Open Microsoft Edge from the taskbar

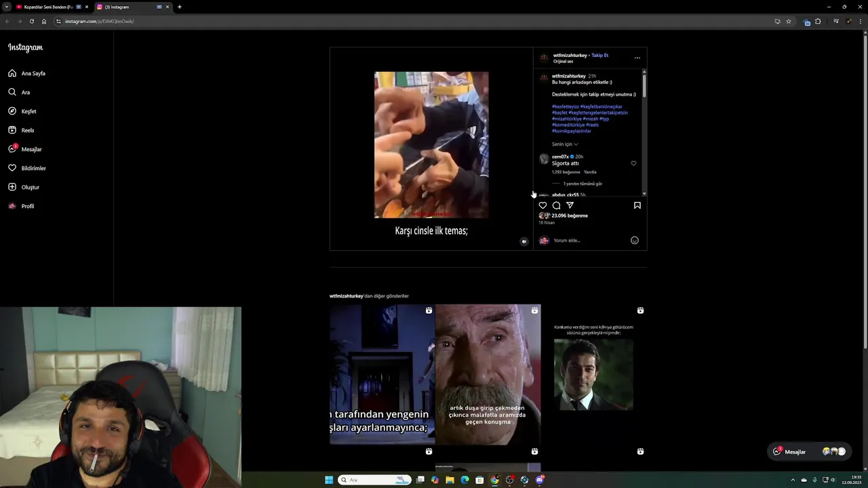coord(465,480)
